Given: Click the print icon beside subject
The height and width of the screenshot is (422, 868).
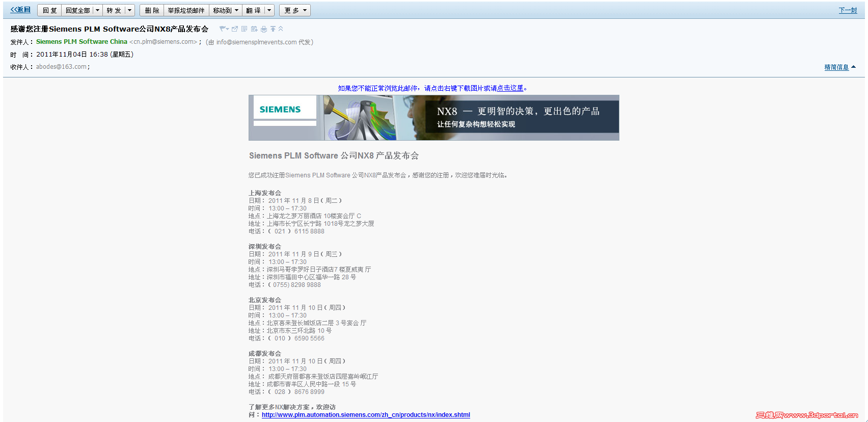Looking at the screenshot, I should point(264,29).
